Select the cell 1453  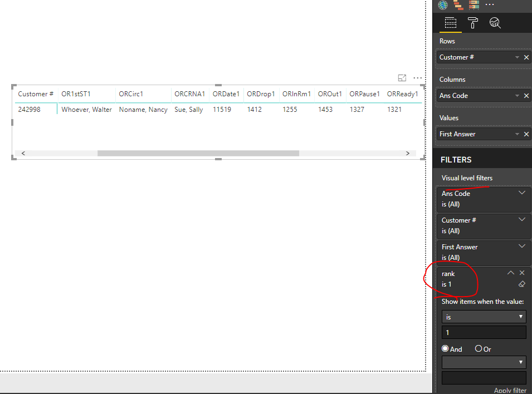pyautogui.click(x=325, y=110)
